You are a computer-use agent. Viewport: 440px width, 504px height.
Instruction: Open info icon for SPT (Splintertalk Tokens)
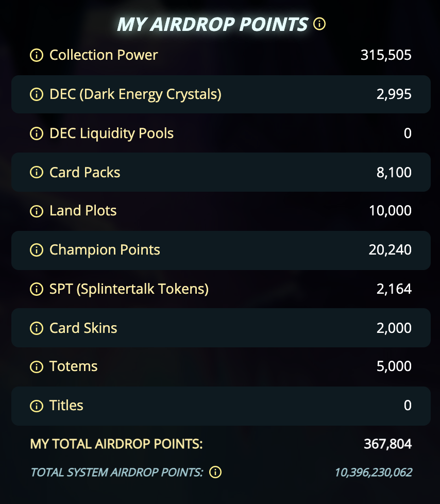click(x=37, y=289)
